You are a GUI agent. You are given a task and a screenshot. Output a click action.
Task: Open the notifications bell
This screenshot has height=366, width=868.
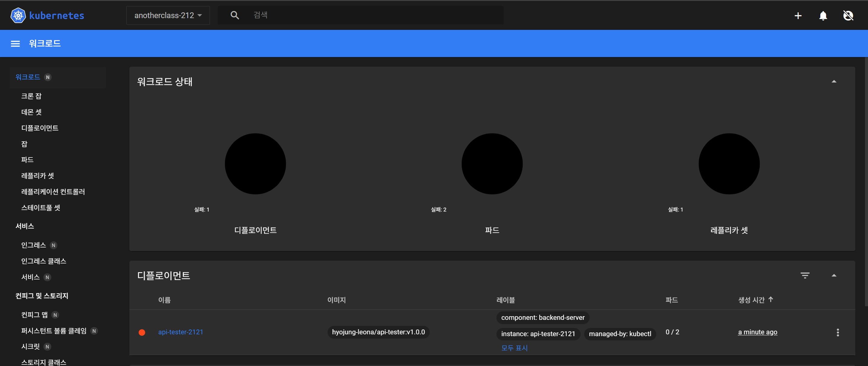point(823,16)
